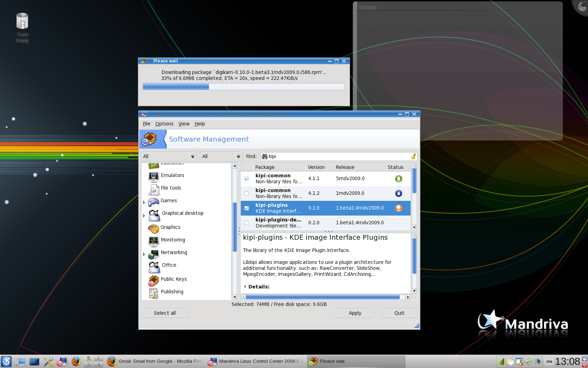Click orange status icon for kipi-plugins

(x=398, y=208)
